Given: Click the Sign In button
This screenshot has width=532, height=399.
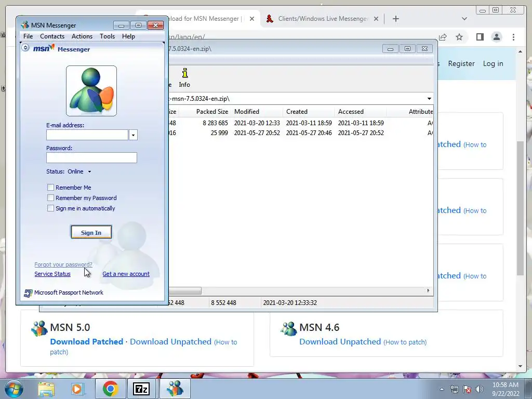Looking at the screenshot, I should pyautogui.click(x=91, y=232).
